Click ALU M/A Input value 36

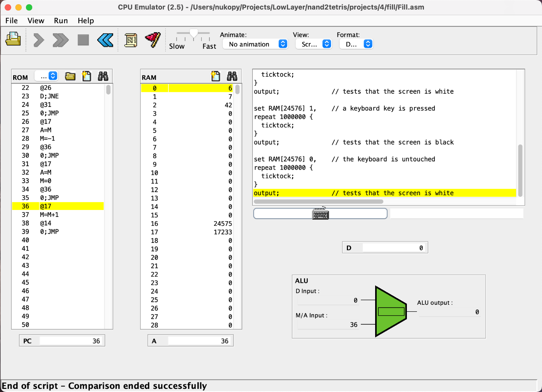pos(328,325)
